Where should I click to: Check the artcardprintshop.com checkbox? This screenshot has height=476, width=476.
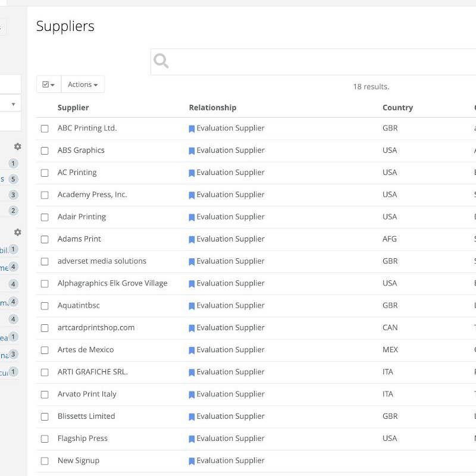coord(45,328)
